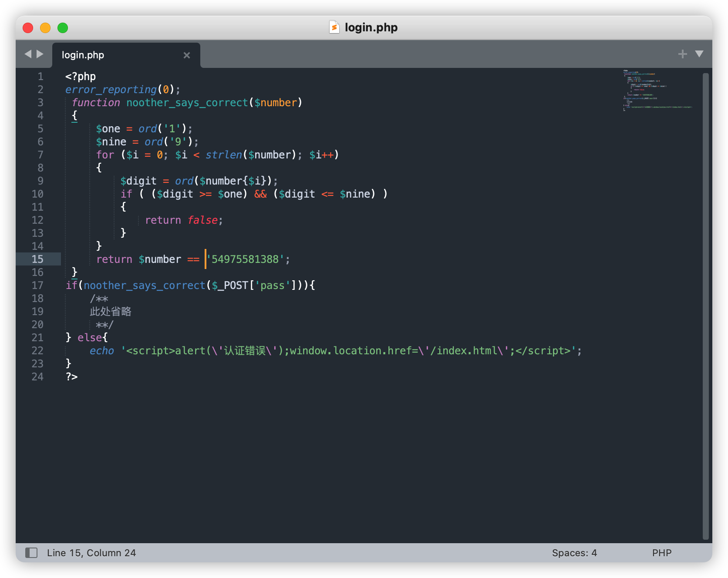Screen dimensions: 728x578
Task: Add a new tab with plus icon
Action: tap(682, 54)
